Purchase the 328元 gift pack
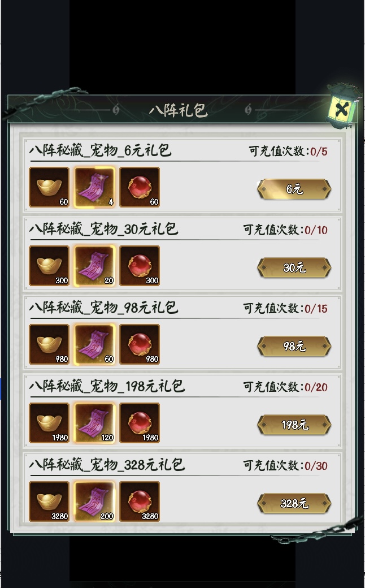The image size is (365, 588). pyautogui.click(x=294, y=503)
